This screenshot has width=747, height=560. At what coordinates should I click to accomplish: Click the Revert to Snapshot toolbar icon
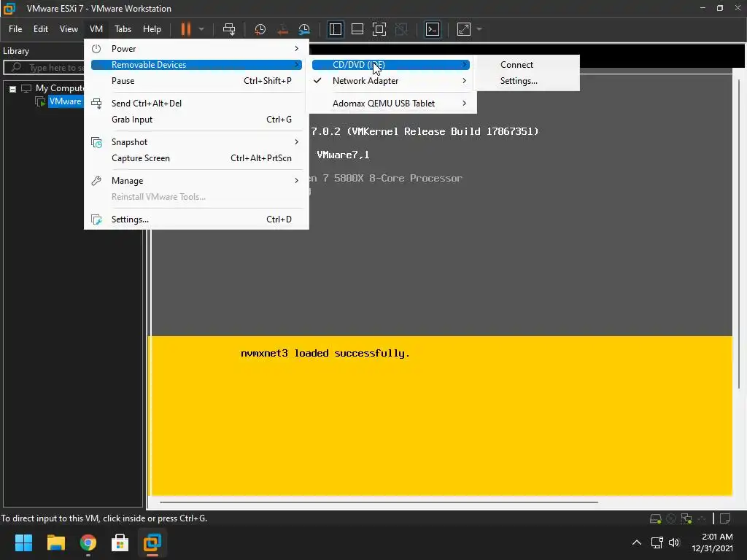pyautogui.click(x=282, y=29)
